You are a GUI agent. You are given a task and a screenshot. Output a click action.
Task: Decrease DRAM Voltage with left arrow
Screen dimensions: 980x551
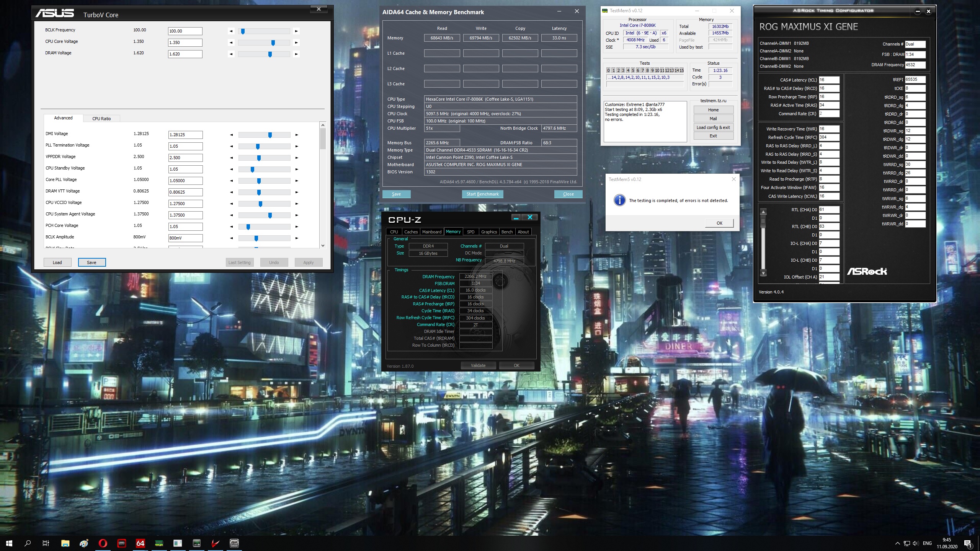click(x=231, y=54)
